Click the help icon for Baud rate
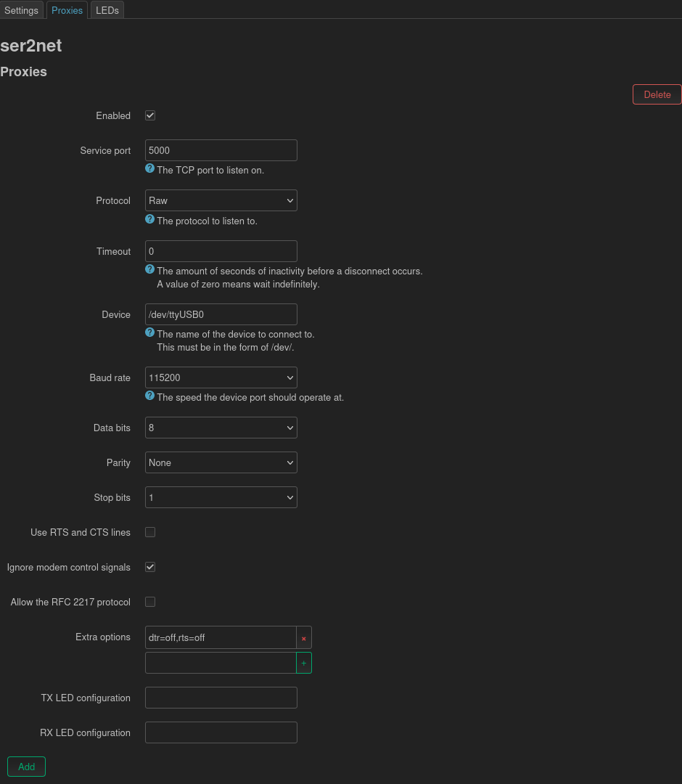This screenshot has width=682, height=784. (x=149, y=395)
